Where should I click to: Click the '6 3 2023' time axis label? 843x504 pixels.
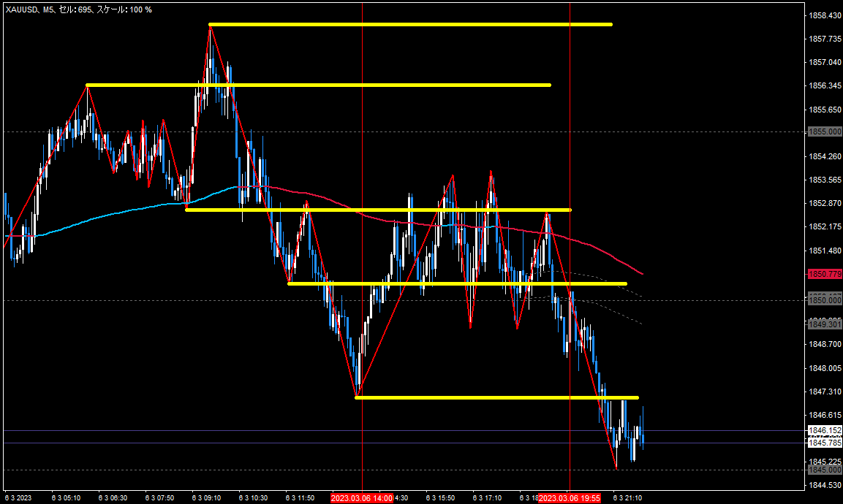(x=18, y=498)
